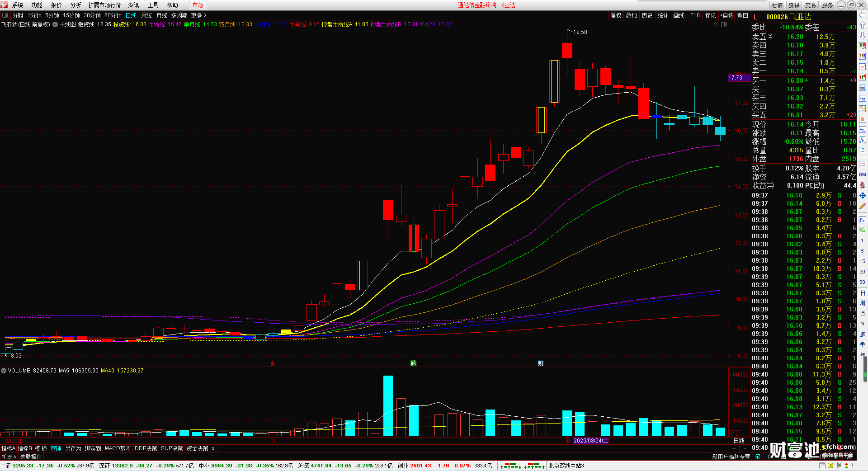Click the +自选 add to watchlist button
Viewport: 868px width, 471px height.
point(727,15)
